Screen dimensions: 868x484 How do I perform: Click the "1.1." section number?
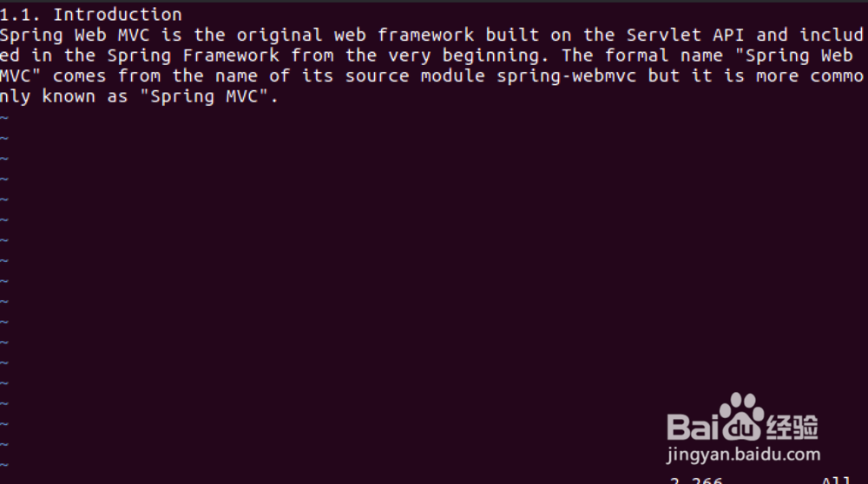(22, 15)
